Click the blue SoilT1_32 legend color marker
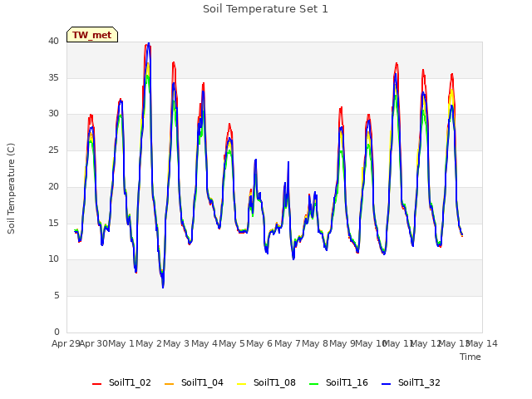The width and height of the screenshot is (532, 399). pos(386,384)
